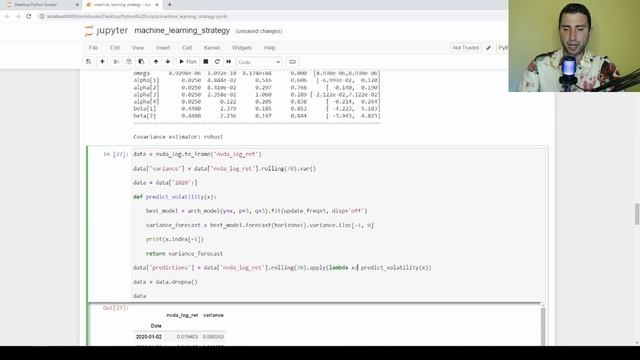Restart kernel and run all fast-forward icon

click(x=229, y=62)
